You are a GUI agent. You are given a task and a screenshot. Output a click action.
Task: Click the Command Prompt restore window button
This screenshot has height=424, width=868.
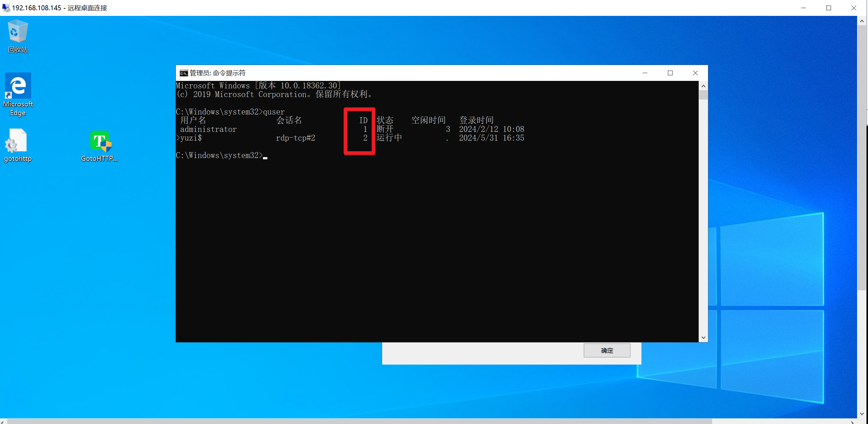(x=670, y=73)
